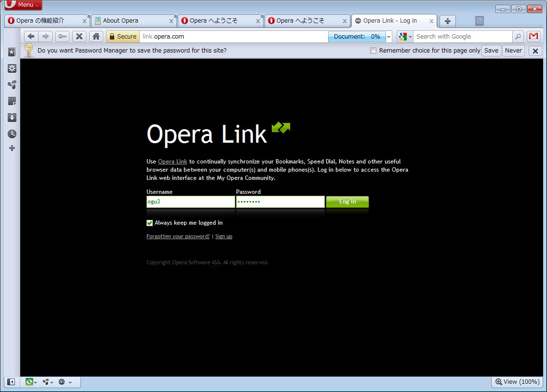This screenshot has width=547, height=392.
Task: Expand the Document progress dropdown arrow
Action: [388, 36]
